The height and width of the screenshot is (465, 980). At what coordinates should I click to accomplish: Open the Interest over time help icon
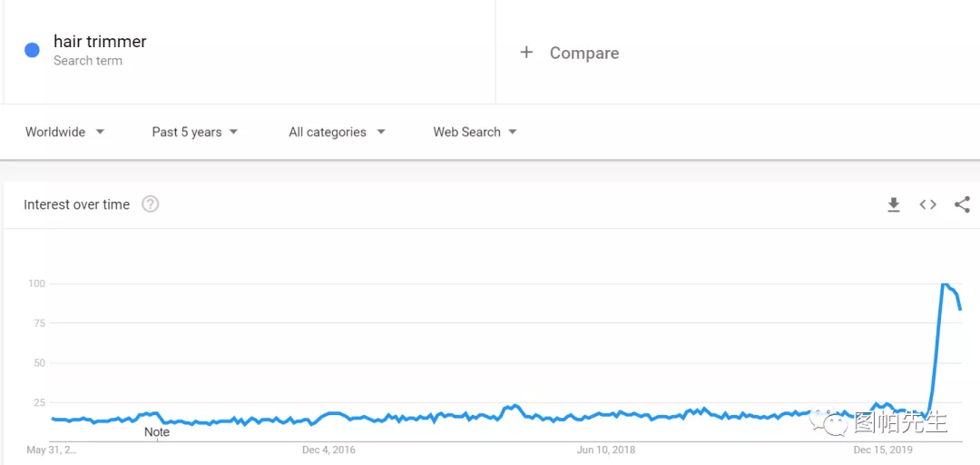(151, 204)
